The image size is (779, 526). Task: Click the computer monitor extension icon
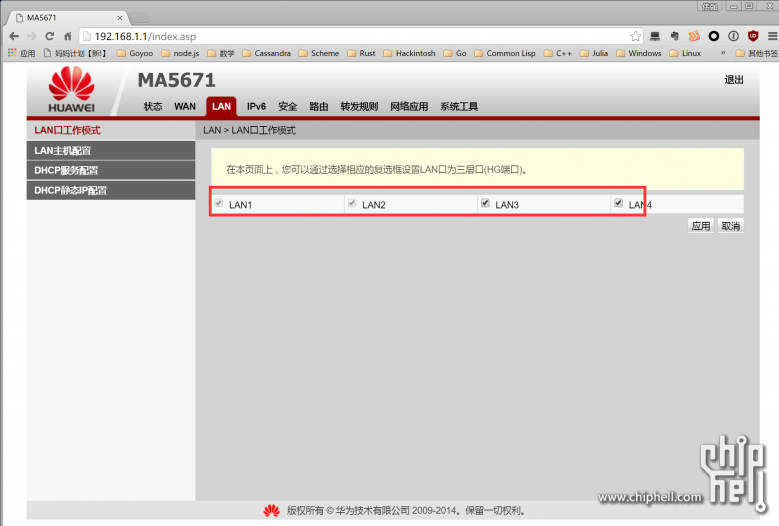[x=655, y=36]
